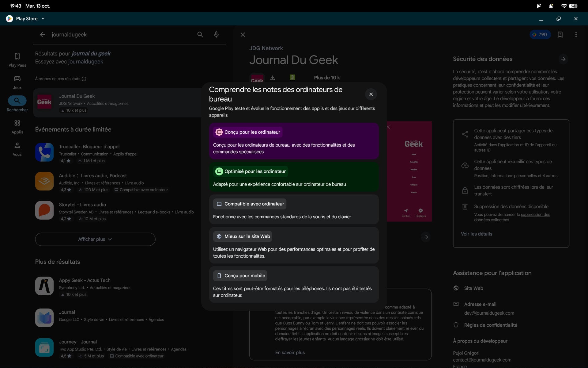
Task: Click the bookmark wishlist icon
Action: [560, 35]
